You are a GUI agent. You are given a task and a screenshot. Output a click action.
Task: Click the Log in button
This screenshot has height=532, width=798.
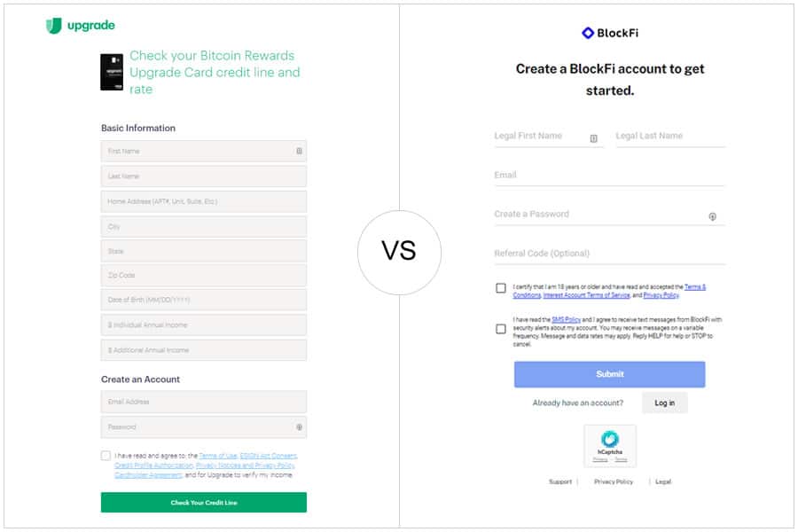tap(665, 403)
